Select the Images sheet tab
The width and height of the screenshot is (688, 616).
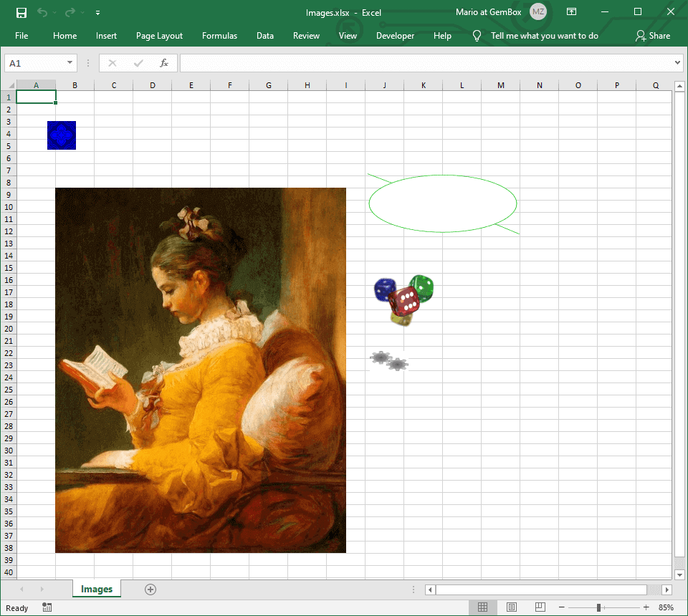(x=97, y=589)
